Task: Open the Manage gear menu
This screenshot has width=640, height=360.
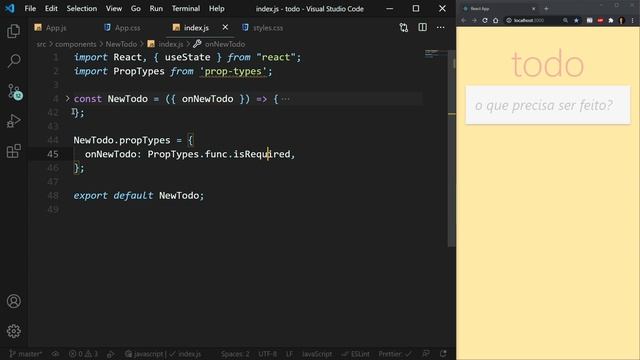Action: 13,331
